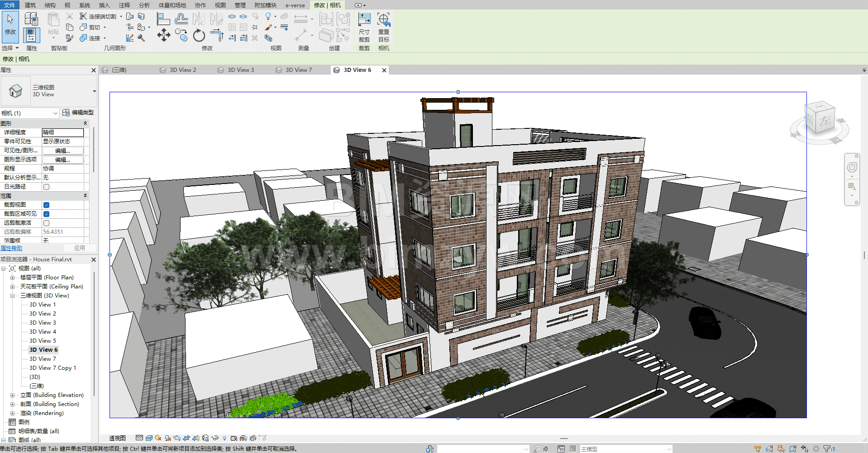Open the 粘贴 Paste dropdown arrow
The image size is (868, 453).
(x=53, y=38)
